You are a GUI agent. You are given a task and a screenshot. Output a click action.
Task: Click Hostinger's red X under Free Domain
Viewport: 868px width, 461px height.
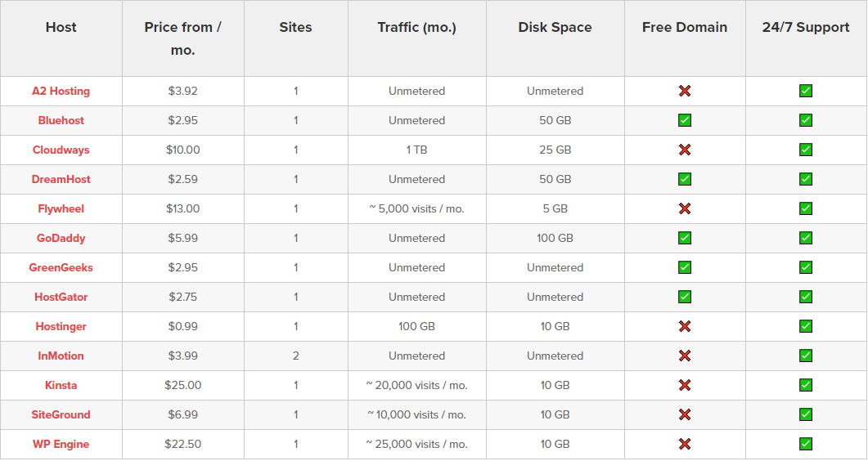pyautogui.click(x=685, y=326)
